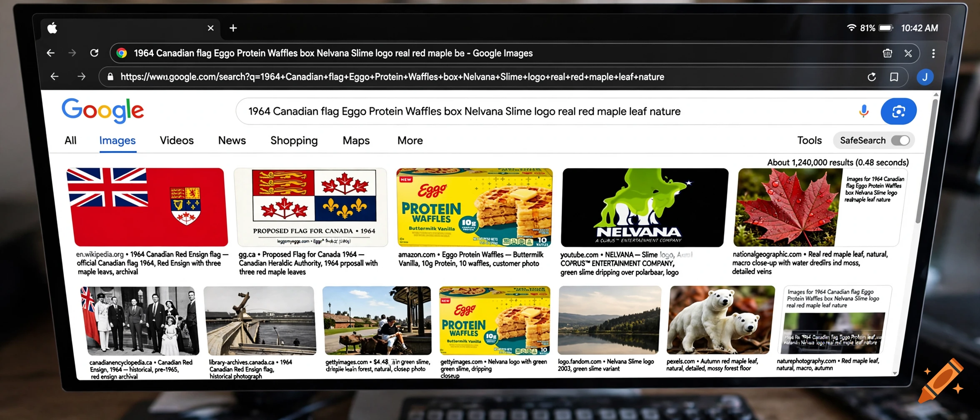Open the Shopping tab
This screenshot has width=980, height=420.
pyautogui.click(x=294, y=141)
